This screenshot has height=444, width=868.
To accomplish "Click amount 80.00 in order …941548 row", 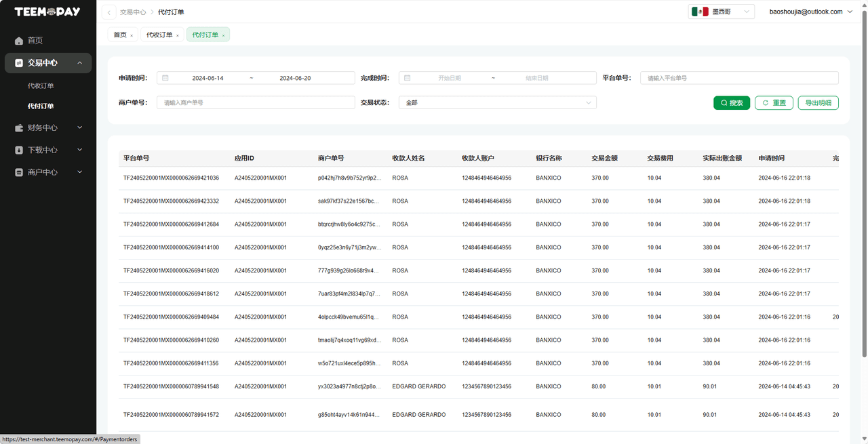I will (599, 386).
